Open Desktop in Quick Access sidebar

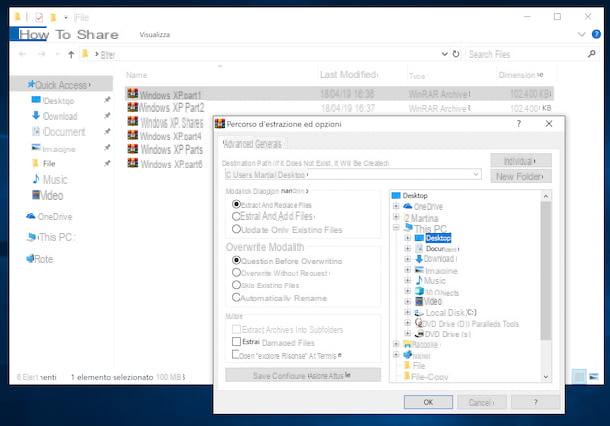53,100
